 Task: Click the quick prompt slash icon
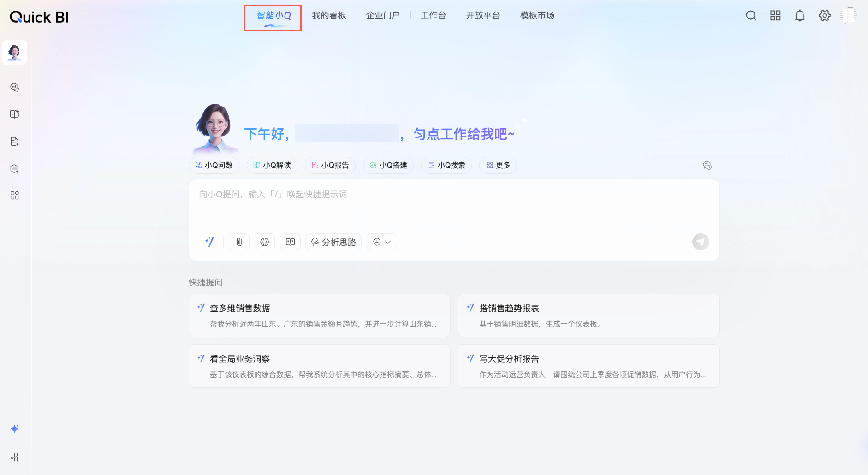[x=209, y=242]
